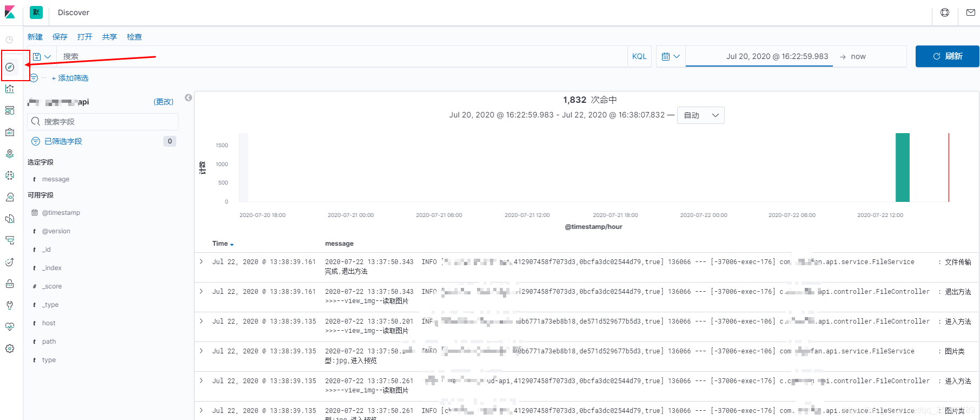Image resolution: width=980 pixels, height=420 pixels.
Task: Click the Kibana logo
Action: click(x=10, y=12)
